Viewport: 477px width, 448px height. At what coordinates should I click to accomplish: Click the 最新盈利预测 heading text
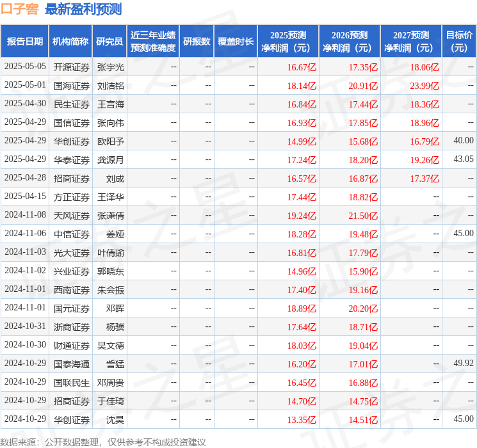click(83, 9)
